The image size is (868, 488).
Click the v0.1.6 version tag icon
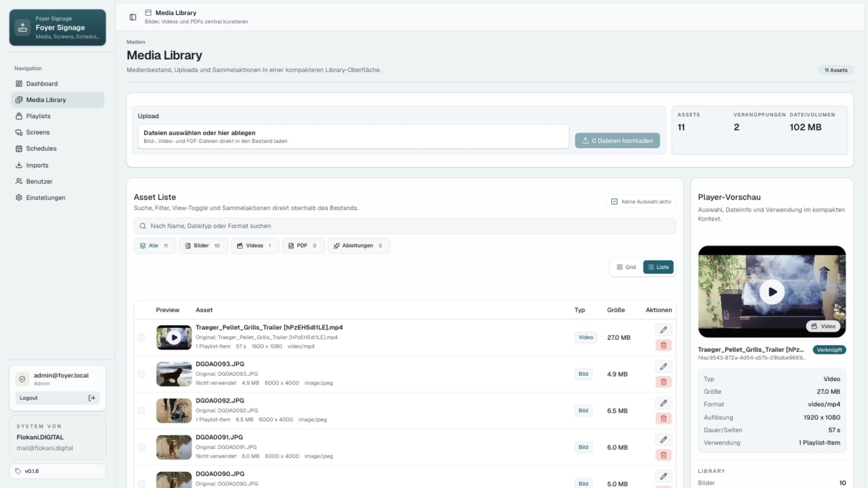[x=18, y=471]
